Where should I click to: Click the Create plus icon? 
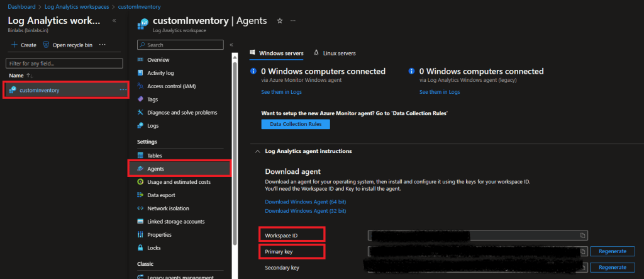pyautogui.click(x=14, y=45)
